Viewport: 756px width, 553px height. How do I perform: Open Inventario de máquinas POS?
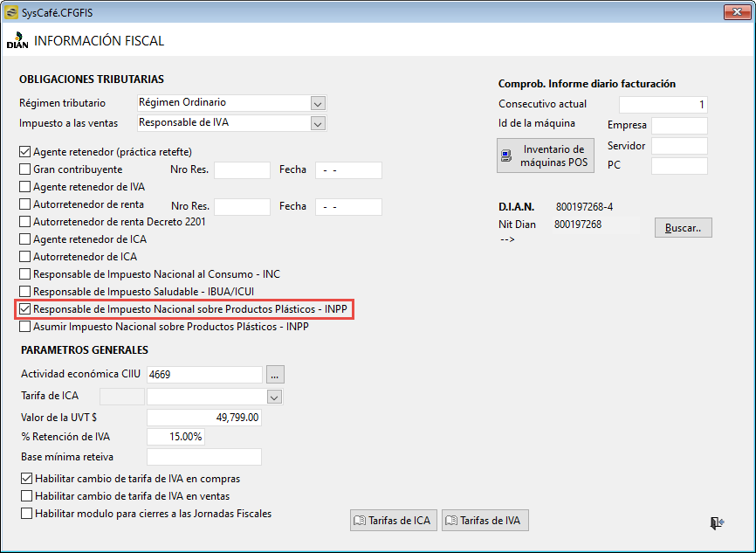(546, 156)
